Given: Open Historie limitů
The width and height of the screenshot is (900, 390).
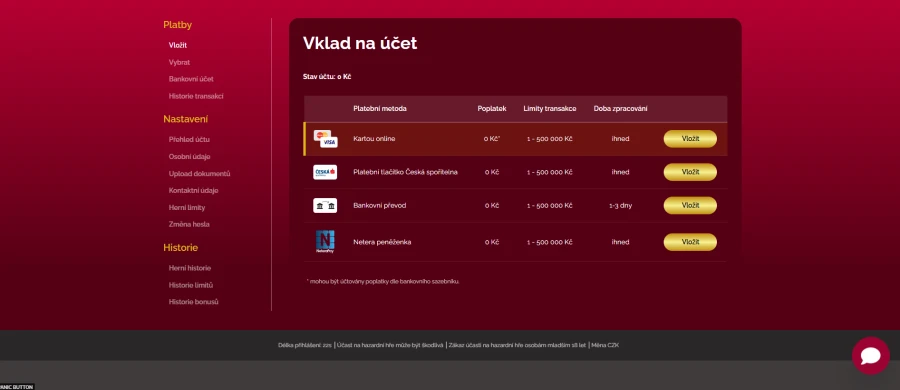Looking at the screenshot, I should (x=191, y=285).
